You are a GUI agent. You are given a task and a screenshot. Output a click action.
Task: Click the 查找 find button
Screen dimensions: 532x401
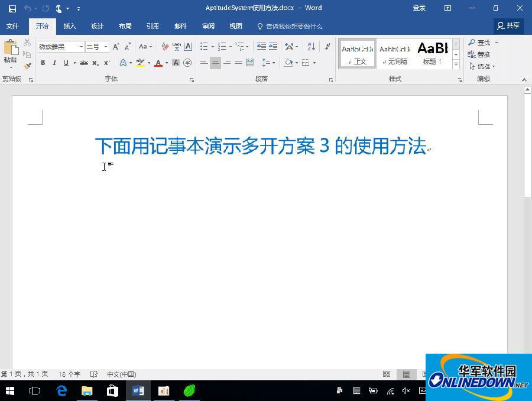[479, 43]
